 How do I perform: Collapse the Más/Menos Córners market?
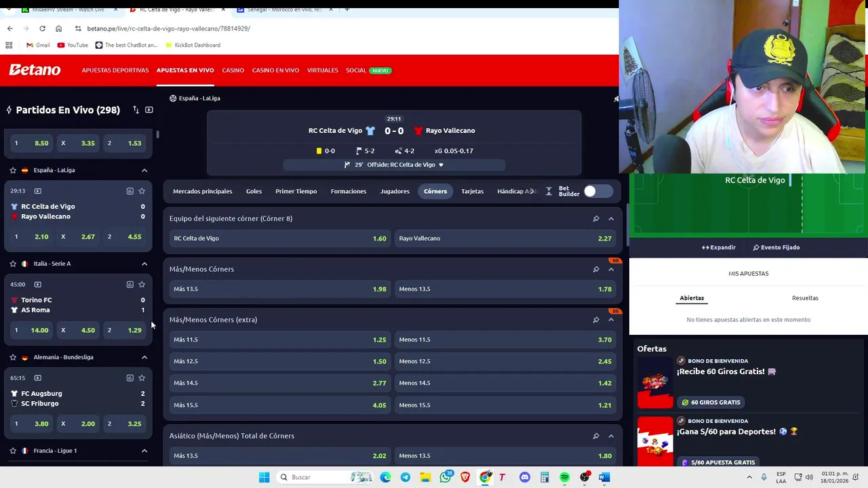coord(611,269)
